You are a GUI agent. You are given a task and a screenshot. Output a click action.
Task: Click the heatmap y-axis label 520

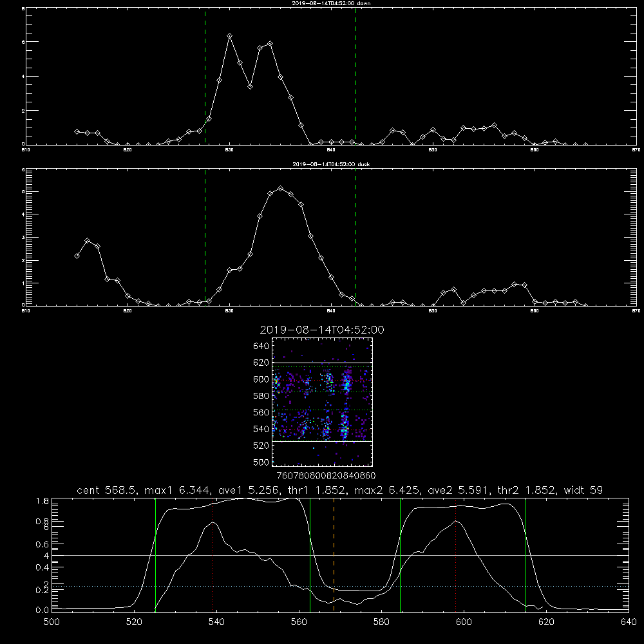tap(261, 446)
